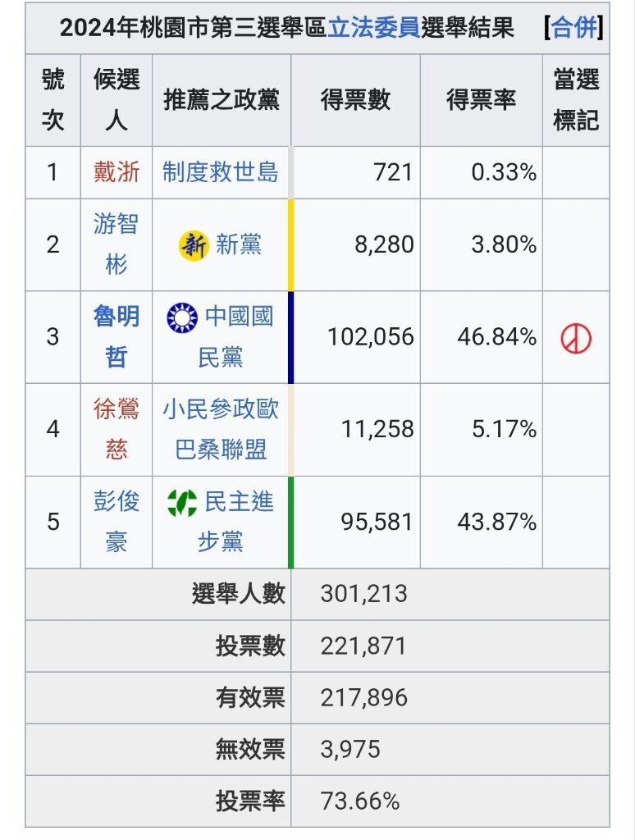Click the Kuomintang blue sun emblem icon
The width and height of the screenshot is (635, 840).
tap(182, 317)
